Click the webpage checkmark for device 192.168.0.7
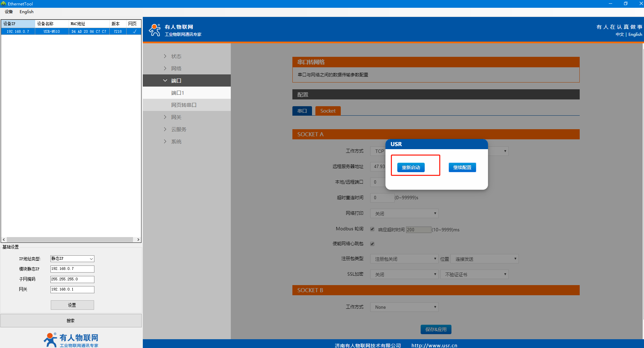The image size is (644, 348). (134, 31)
